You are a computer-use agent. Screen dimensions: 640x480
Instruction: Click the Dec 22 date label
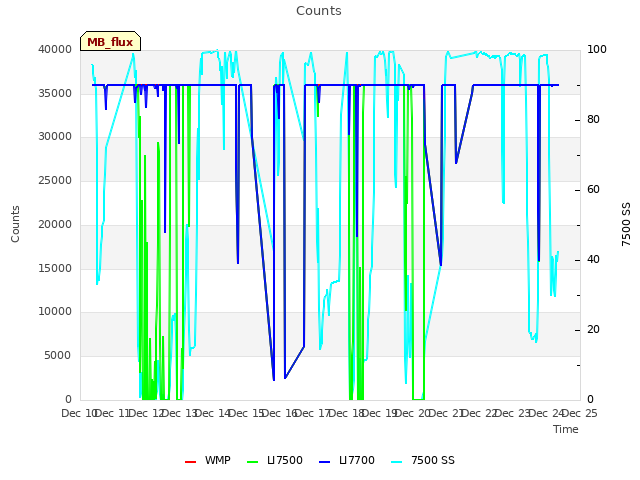point(480,413)
